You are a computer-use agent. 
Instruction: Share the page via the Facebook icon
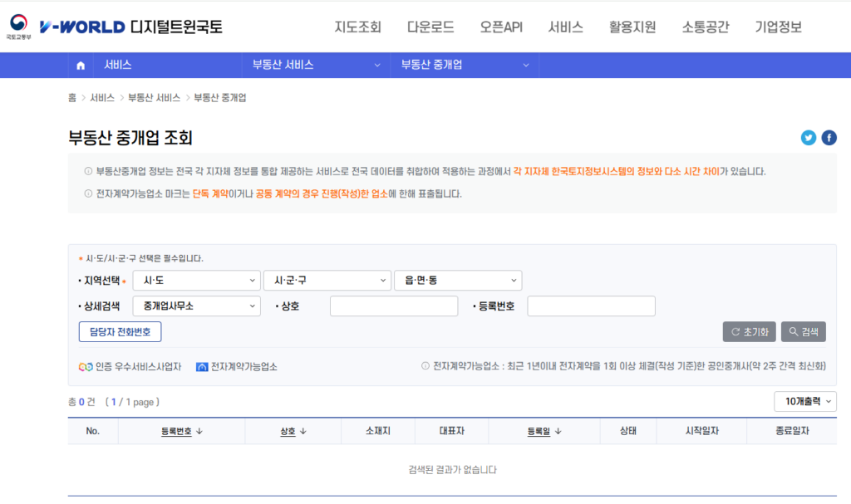[x=829, y=138]
